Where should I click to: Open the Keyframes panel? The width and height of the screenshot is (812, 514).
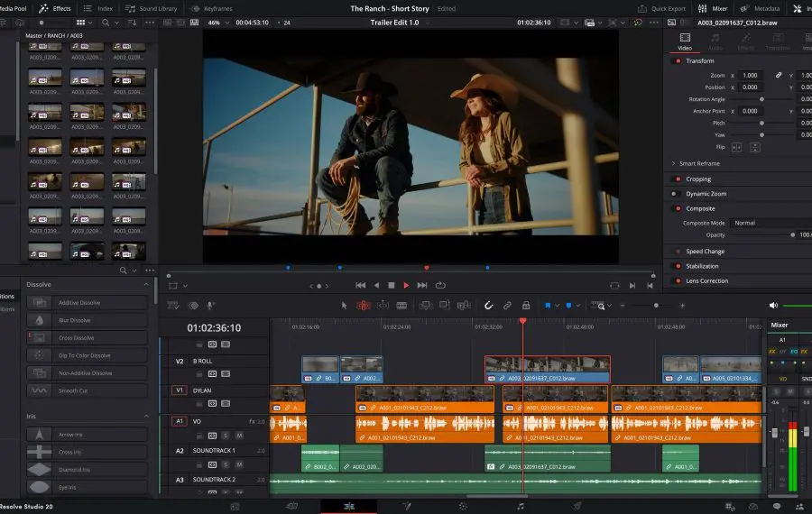tap(211, 8)
